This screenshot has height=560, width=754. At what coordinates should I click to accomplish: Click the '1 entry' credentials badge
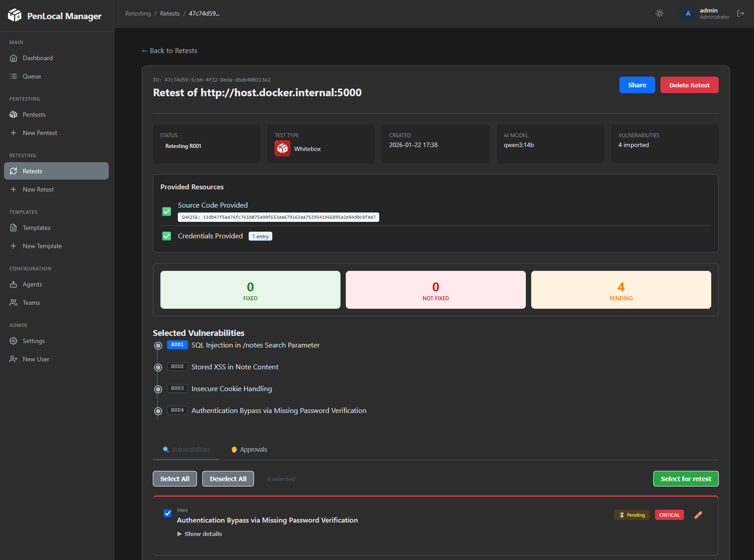click(x=260, y=236)
